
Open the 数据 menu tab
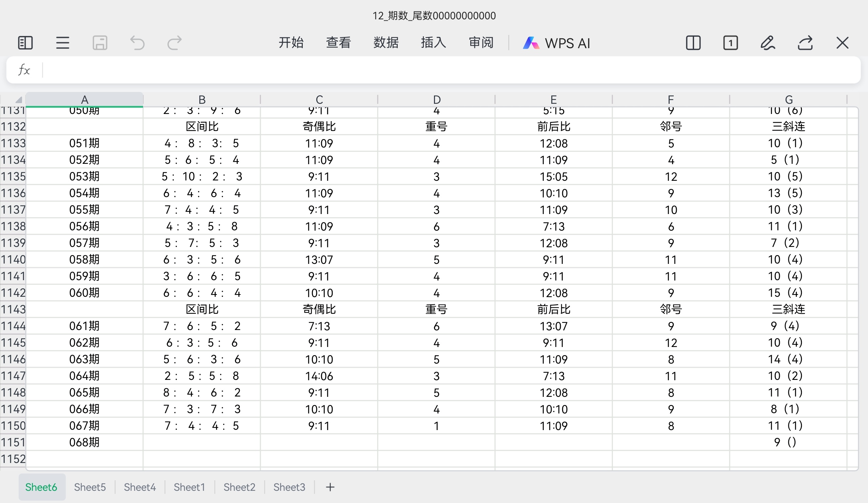pos(386,43)
